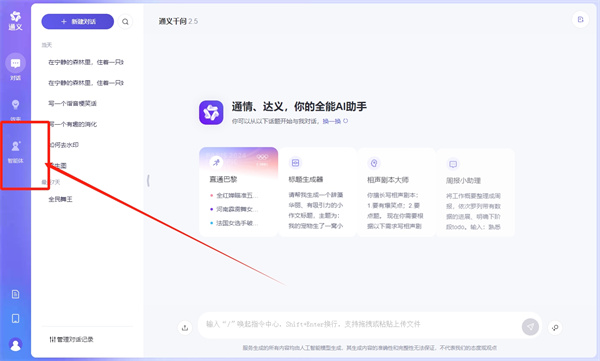Viewport: 600px width, 361px height.
Task: Click the Tongyi logo in the sidebar
Action: pyautogui.click(x=15, y=21)
